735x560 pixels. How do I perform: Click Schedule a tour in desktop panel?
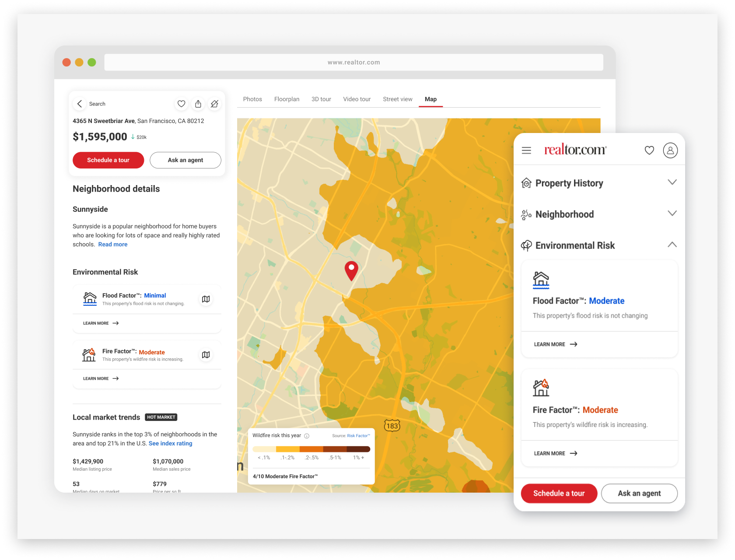[x=108, y=160]
